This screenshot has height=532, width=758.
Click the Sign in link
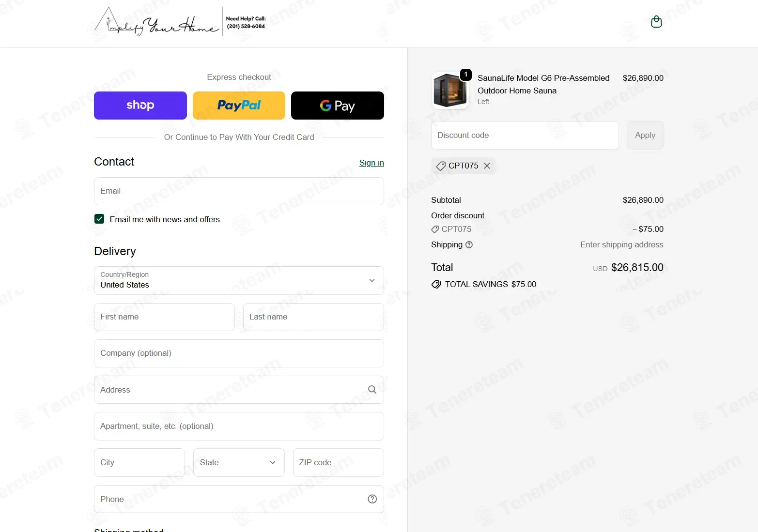tap(371, 163)
